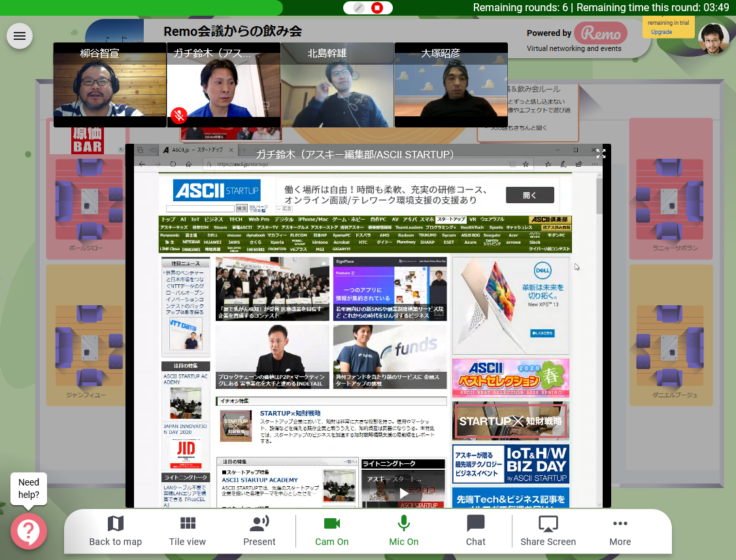Image resolution: width=736 pixels, height=560 pixels.
Task: Open the STARTUP×知財戦略 article link
Action: click(290, 413)
